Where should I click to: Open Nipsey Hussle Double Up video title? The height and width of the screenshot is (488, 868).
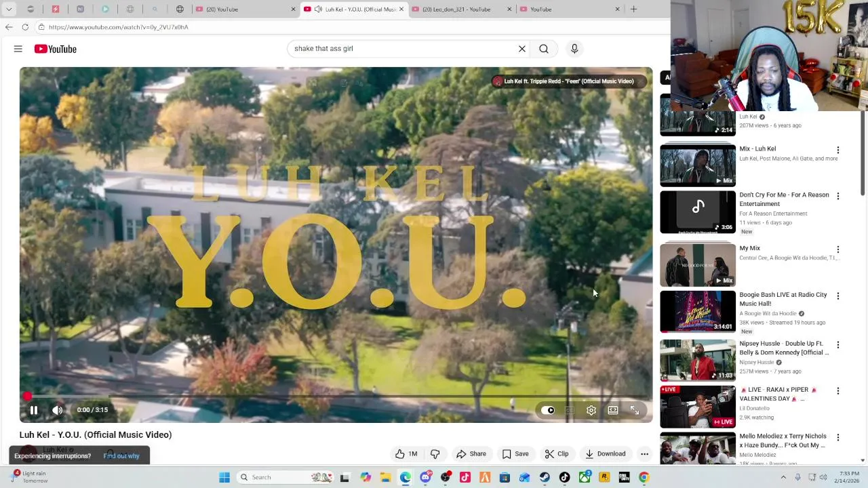pyautogui.click(x=784, y=348)
